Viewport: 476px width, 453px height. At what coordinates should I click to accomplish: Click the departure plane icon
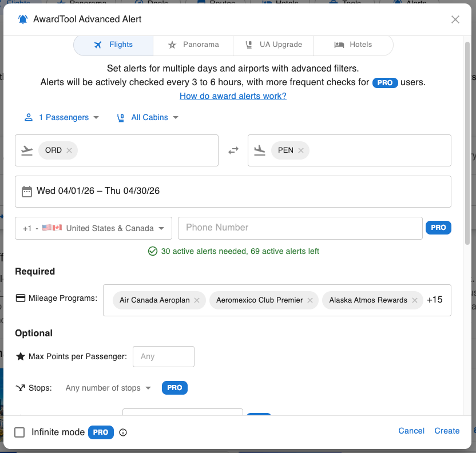coord(26,150)
